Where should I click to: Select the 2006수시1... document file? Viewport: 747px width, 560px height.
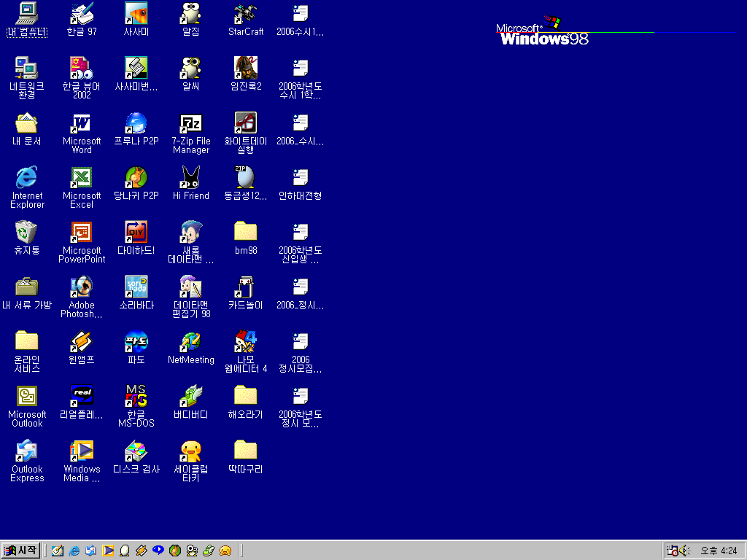pyautogui.click(x=300, y=20)
